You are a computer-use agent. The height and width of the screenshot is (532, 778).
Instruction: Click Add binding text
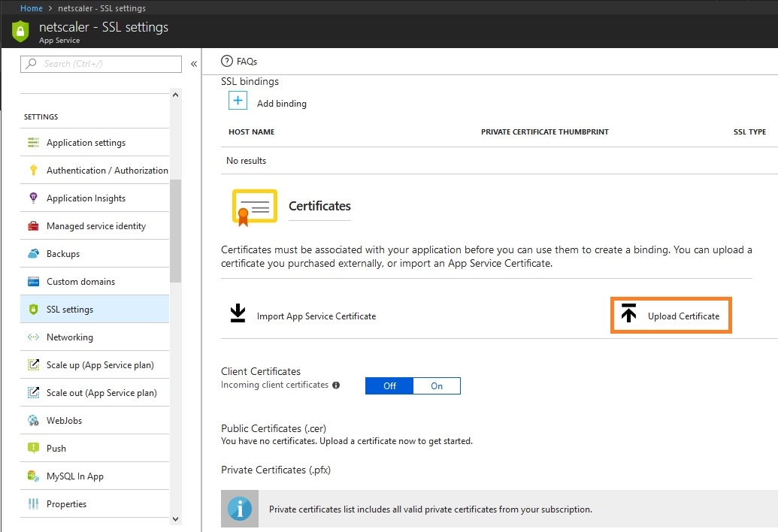coord(281,104)
